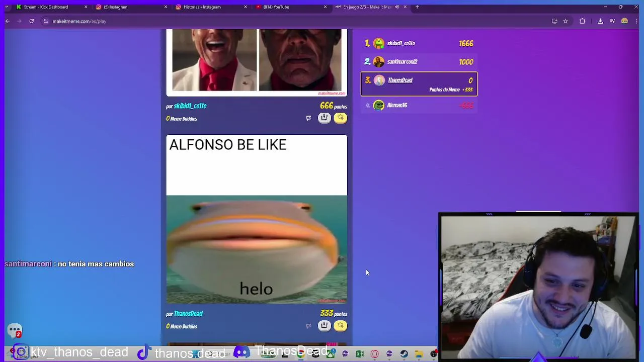Image resolution: width=644 pixels, height=362 pixels.
Task: Select Aleman16's name in the leaderboard
Action: click(x=397, y=105)
